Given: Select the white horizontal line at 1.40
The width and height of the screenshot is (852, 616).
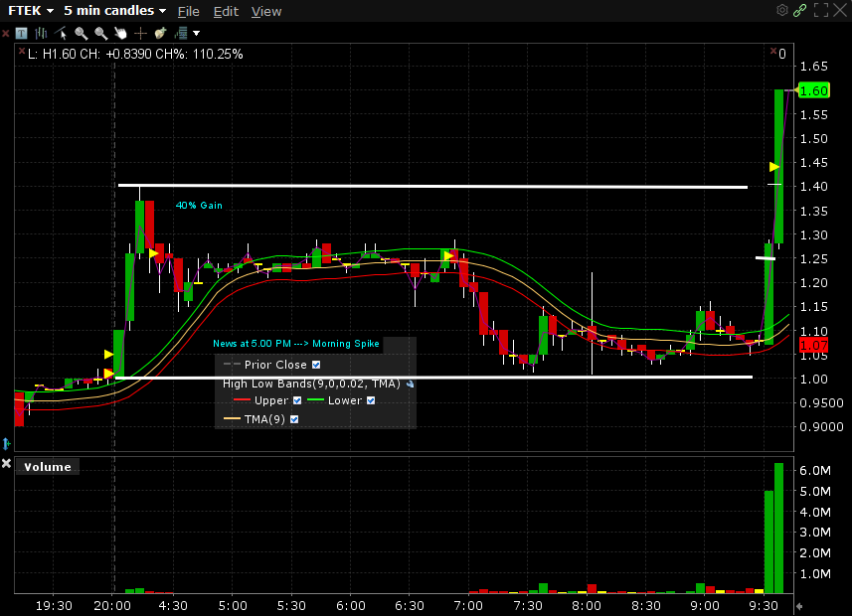Looking at the screenshot, I should coord(432,187).
